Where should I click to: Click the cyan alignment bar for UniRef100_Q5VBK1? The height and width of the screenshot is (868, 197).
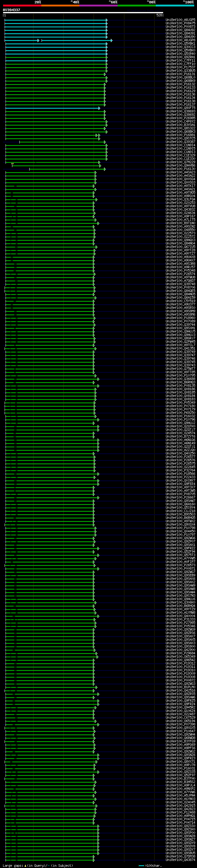point(56,43)
